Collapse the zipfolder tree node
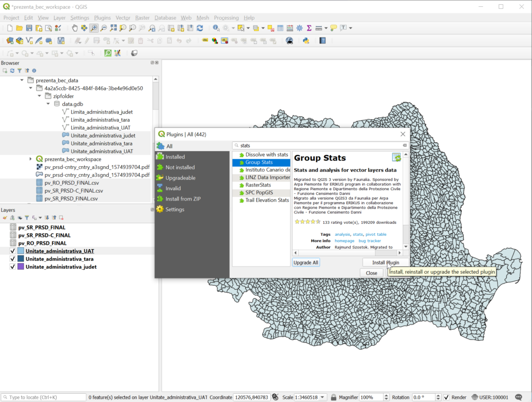Image resolution: width=532 pixels, height=402 pixels. (x=39, y=96)
